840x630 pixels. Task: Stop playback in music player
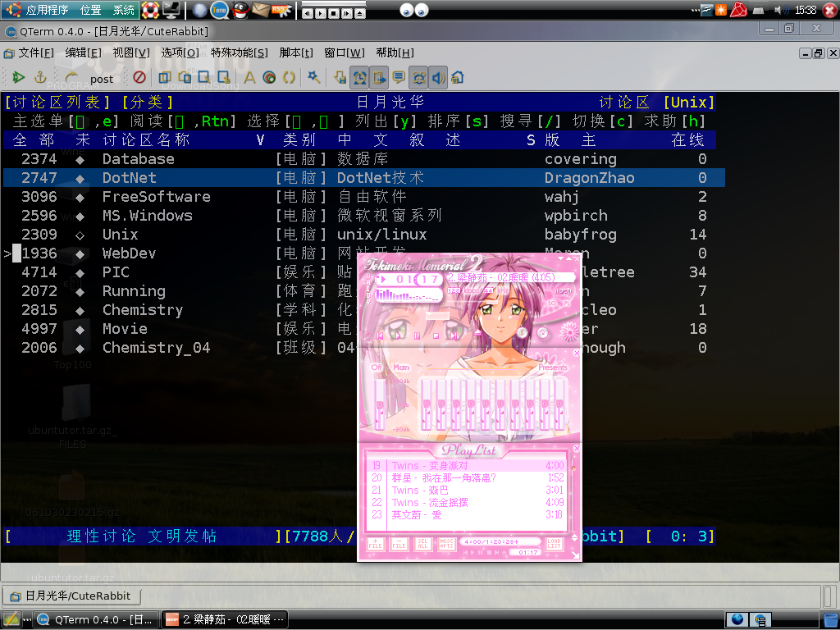[x=436, y=336]
